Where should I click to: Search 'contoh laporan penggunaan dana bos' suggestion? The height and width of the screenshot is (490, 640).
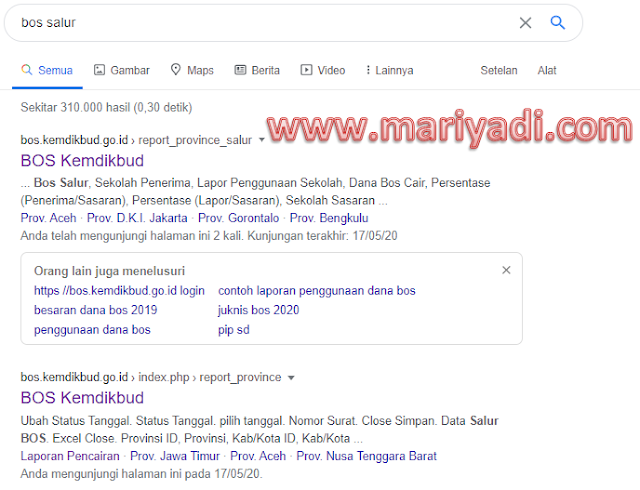317,291
